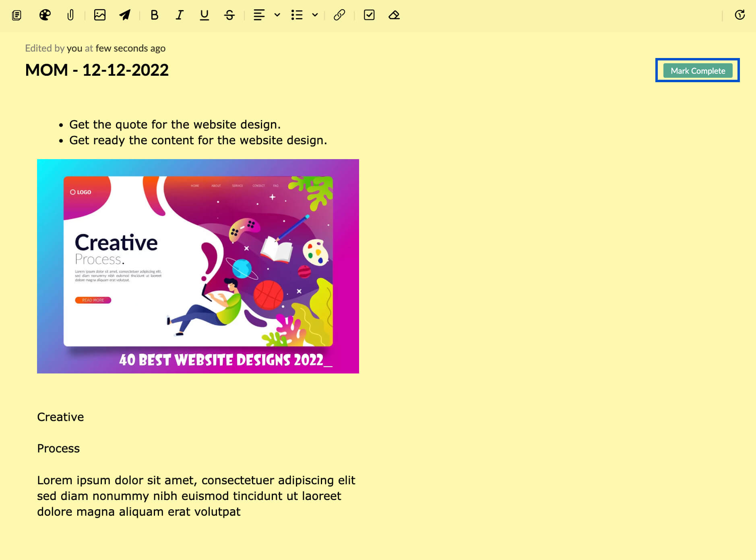The image size is (756, 560).
Task: Open version history clock icon
Action: coord(739,15)
